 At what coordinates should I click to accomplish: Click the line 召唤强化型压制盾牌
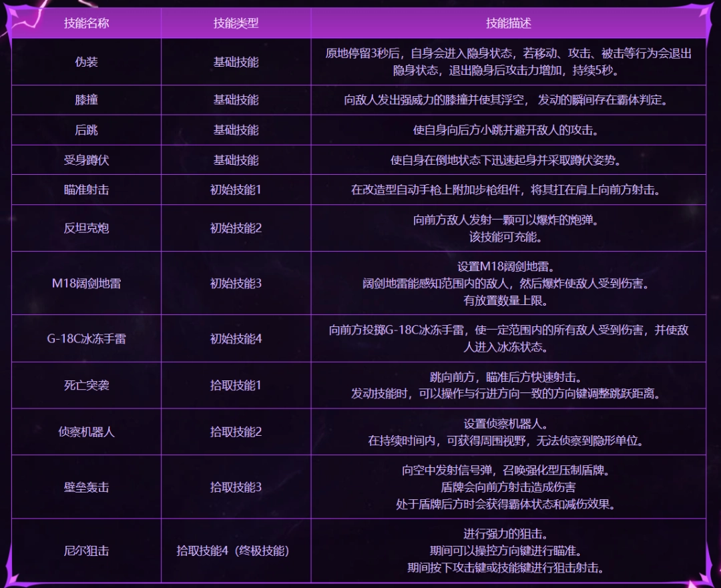click(506, 470)
